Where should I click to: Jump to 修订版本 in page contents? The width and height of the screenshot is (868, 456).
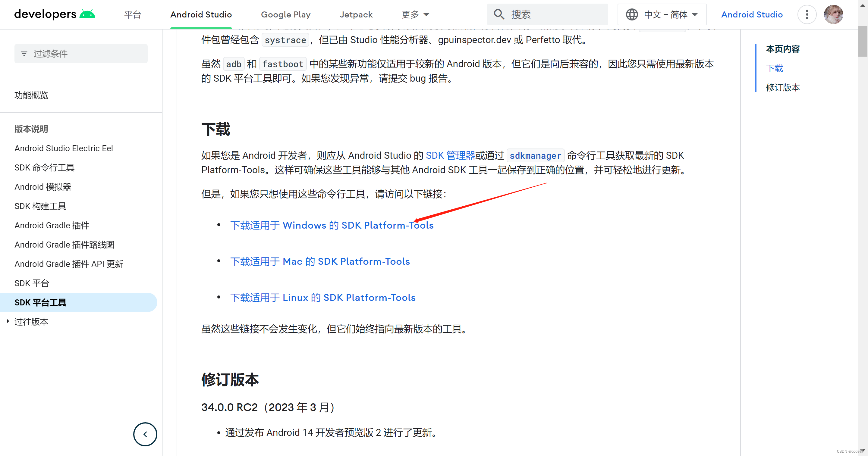[782, 88]
